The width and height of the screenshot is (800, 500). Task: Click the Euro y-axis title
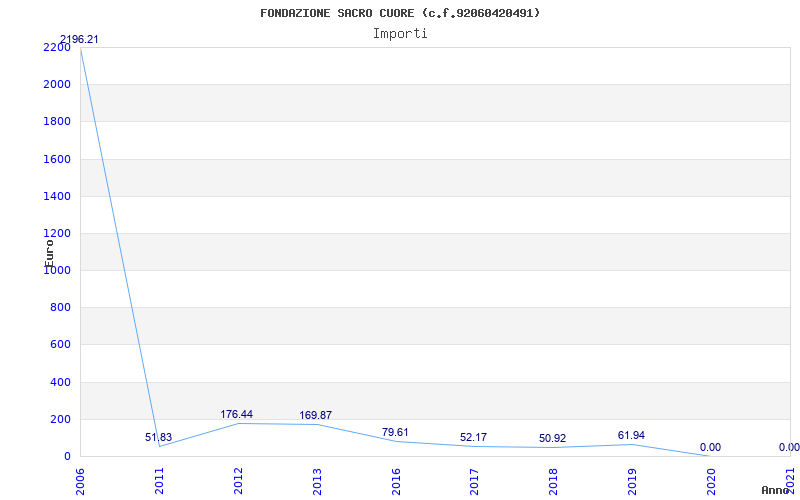coord(49,250)
